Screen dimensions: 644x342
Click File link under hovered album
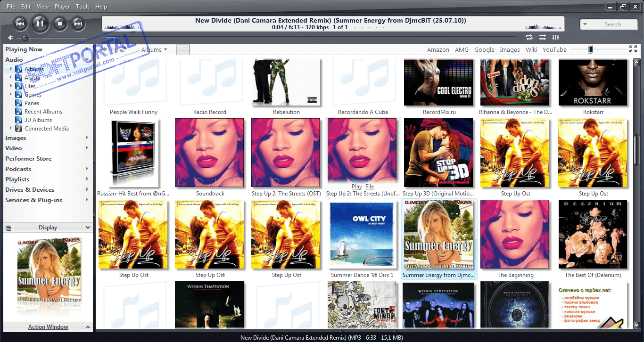[x=370, y=187]
